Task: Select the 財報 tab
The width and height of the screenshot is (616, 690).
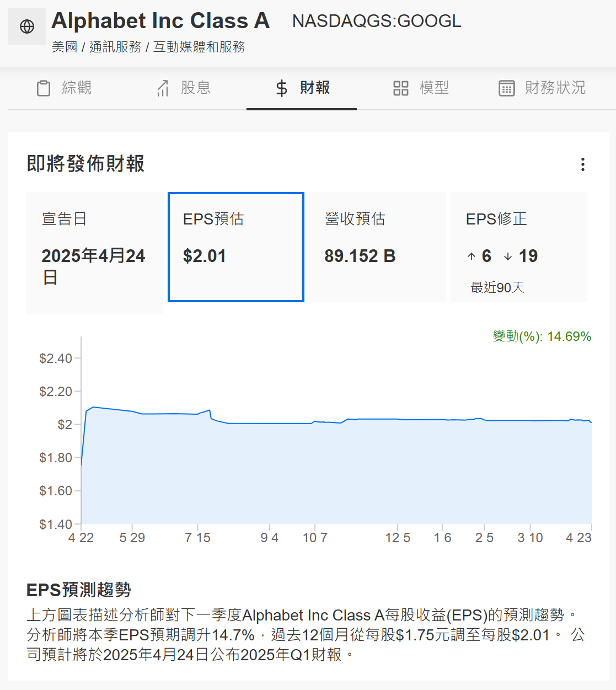Action: coord(302,88)
